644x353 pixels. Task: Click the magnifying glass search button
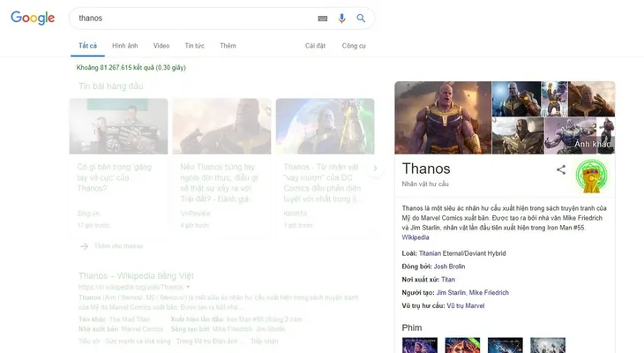coord(361,18)
